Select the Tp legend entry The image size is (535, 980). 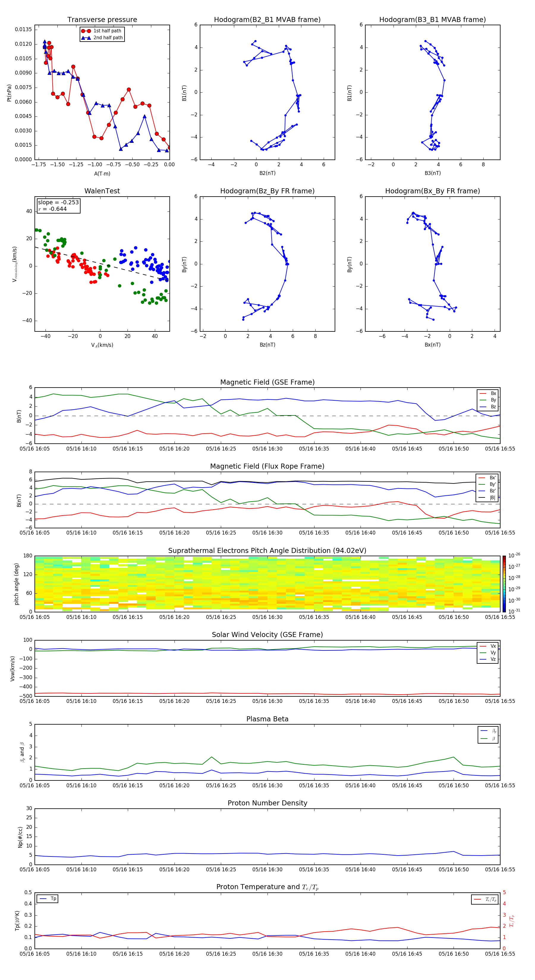point(48,899)
